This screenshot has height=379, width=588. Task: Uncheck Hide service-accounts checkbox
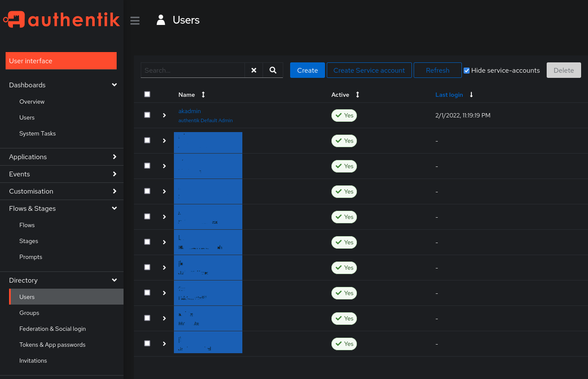click(467, 71)
